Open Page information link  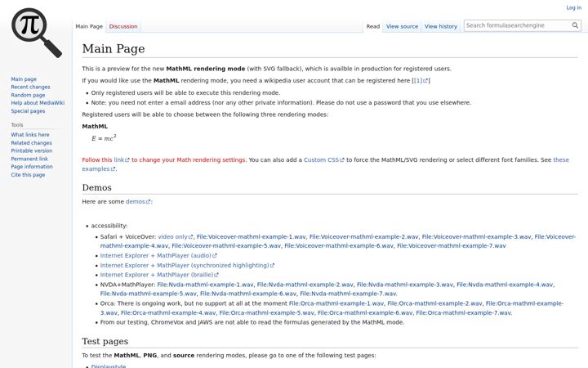coord(32,166)
